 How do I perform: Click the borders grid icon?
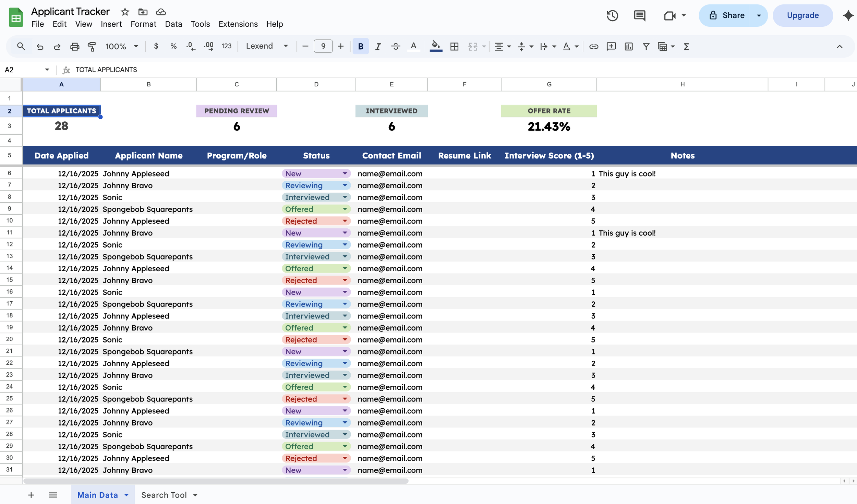click(454, 46)
